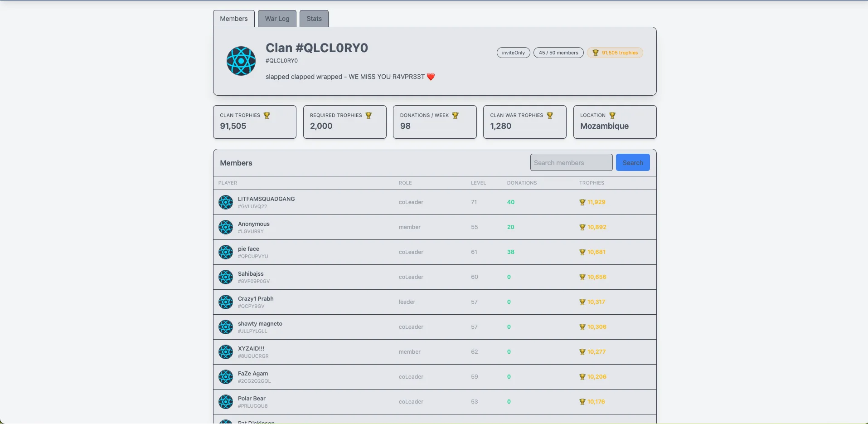Click shawty magneto's avatar icon
868x424 pixels.
[x=226, y=327]
